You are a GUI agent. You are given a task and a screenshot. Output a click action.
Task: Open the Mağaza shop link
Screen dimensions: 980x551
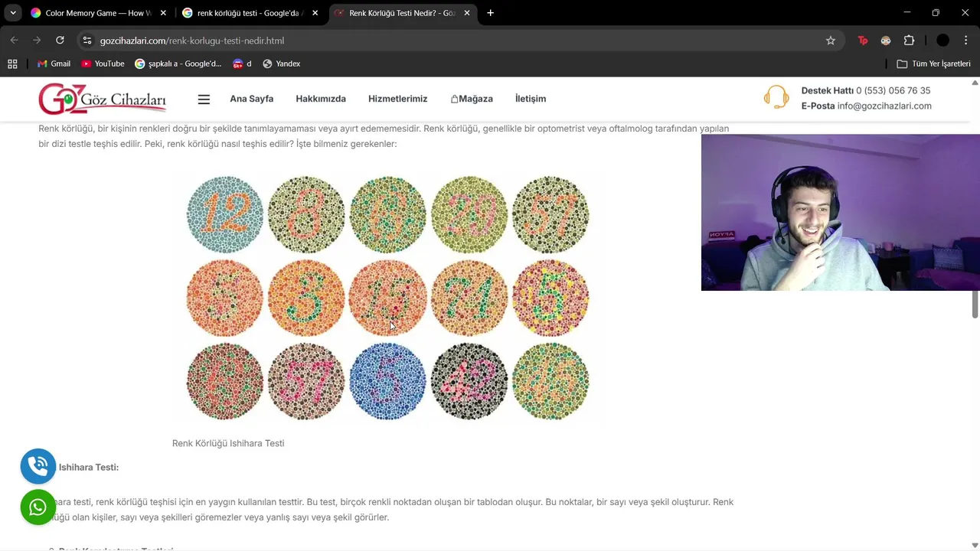pyautogui.click(x=472, y=99)
